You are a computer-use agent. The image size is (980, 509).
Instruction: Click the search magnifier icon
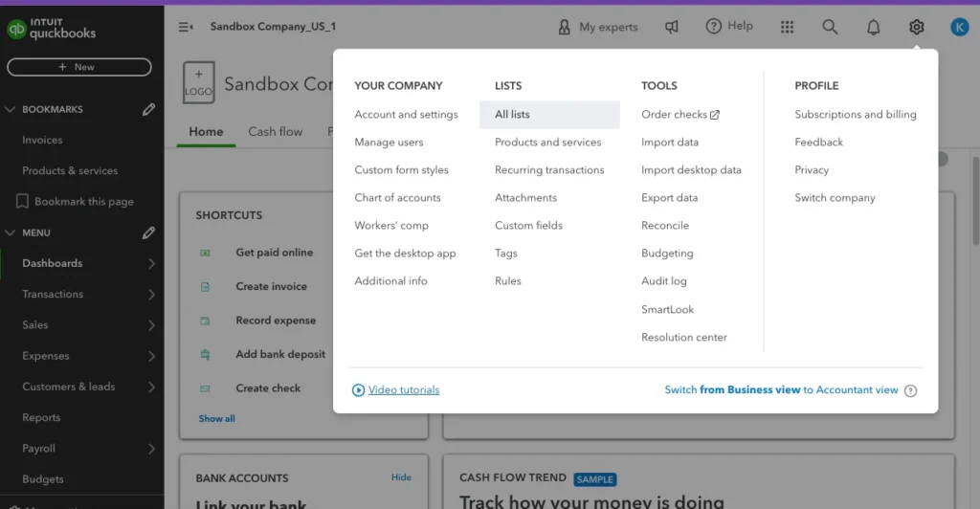[830, 27]
